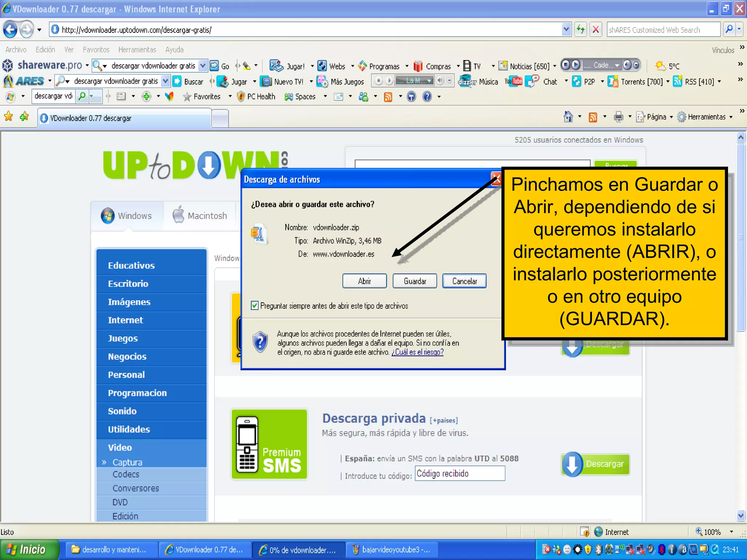Click the Descargar button for Descarga privada
The height and width of the screenshot is (560, 747).
[x=596, y=464]
